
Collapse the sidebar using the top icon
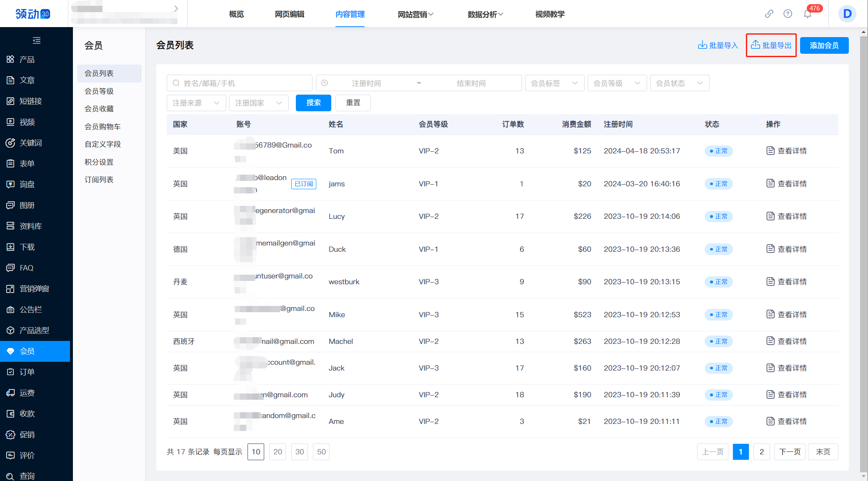(37, 40)
